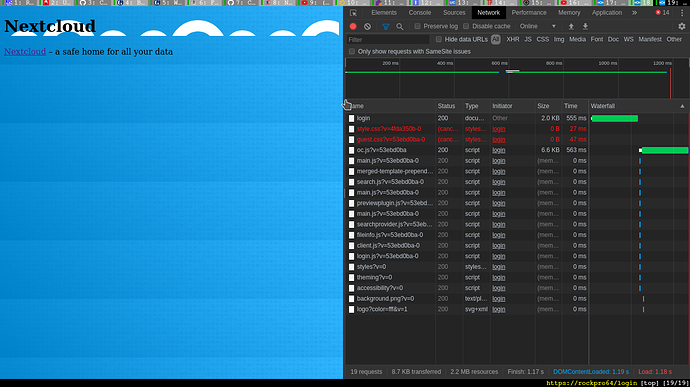Stop recording network log (red dot)
This screenshot has width=690, height=387.
[x=353, y=26]
